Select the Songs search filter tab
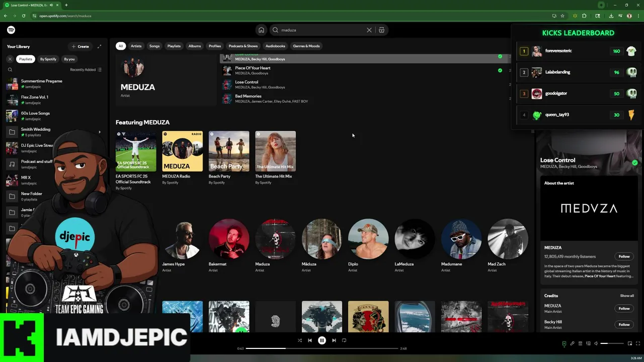 154,46
